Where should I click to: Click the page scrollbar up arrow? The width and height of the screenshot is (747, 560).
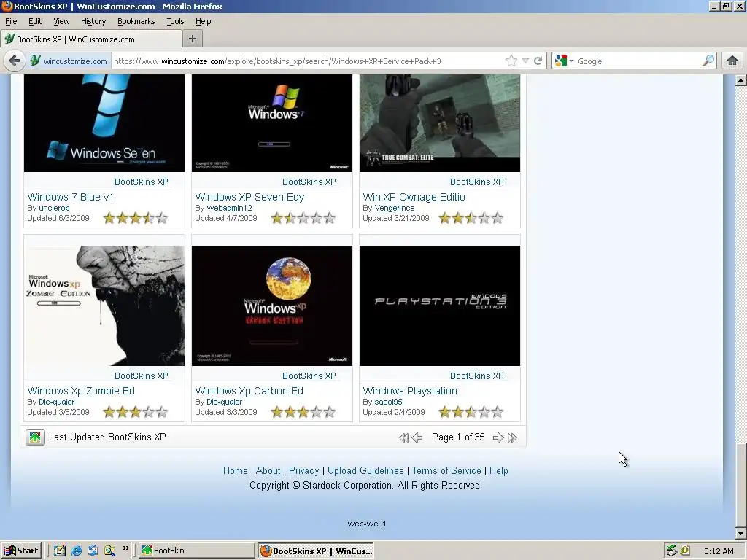(741, 80)
